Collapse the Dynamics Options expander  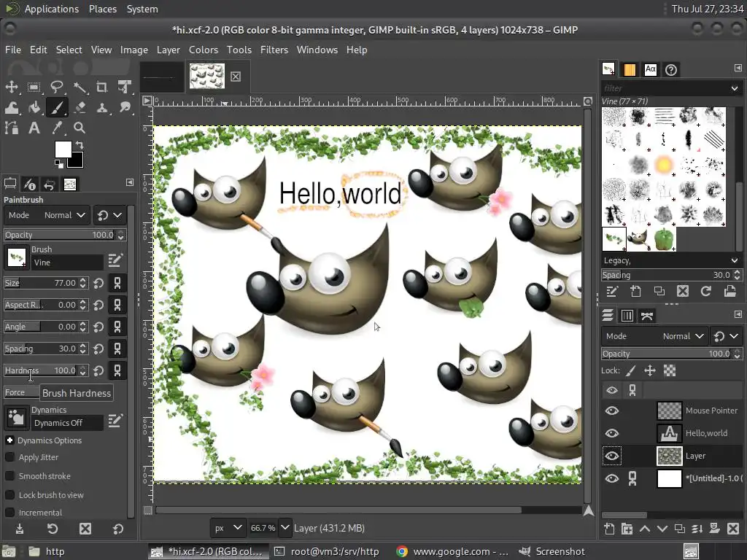tap(9, 440)
